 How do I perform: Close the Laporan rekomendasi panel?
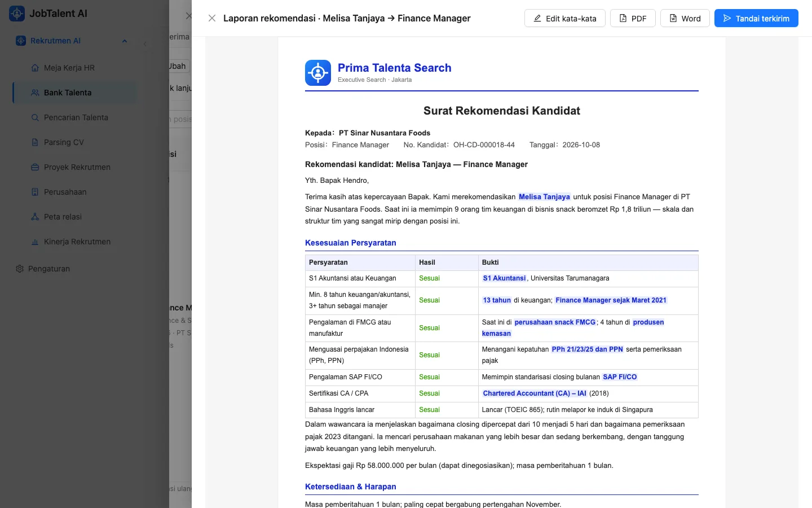[x=212, y=18]
